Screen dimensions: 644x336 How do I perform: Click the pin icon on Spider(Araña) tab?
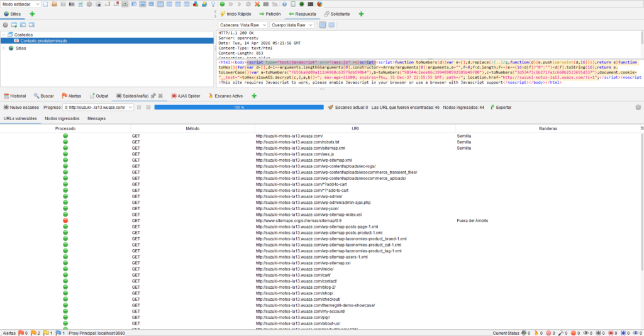point(153,96)
